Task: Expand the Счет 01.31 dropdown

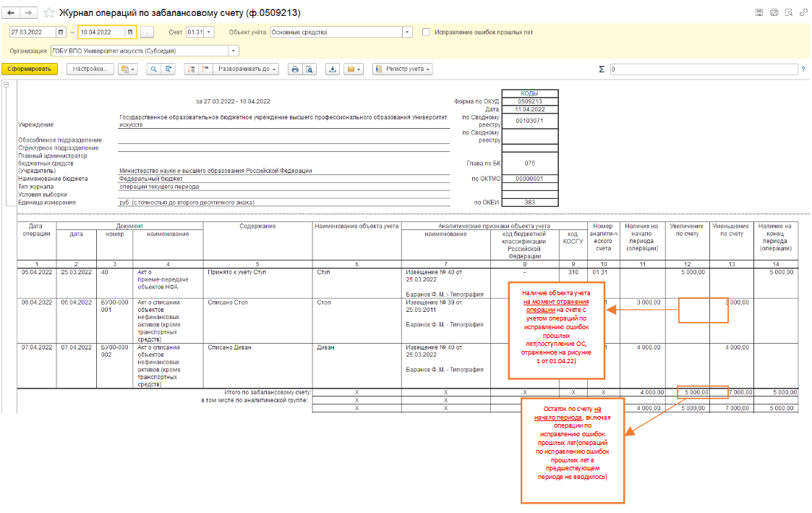Action: [209, 32]
